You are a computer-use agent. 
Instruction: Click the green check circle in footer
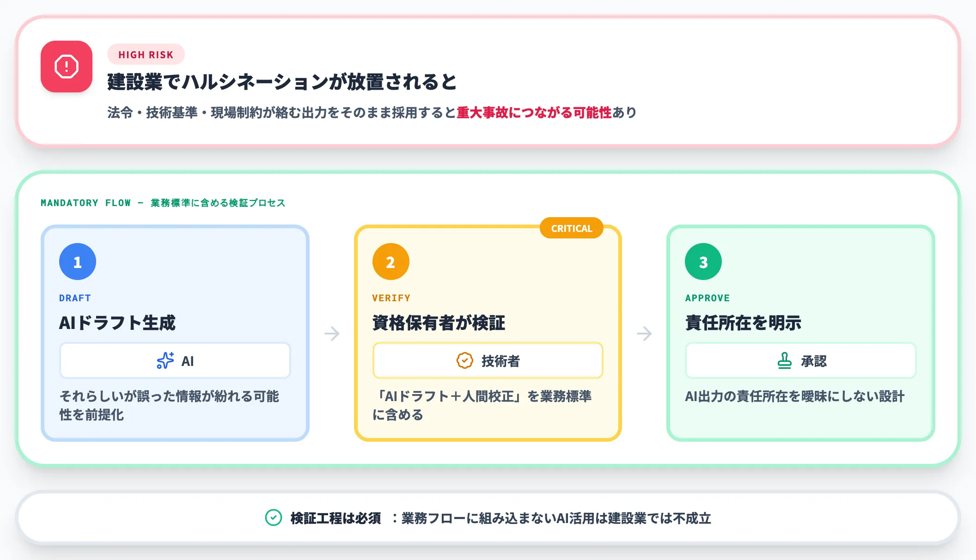pyautogui.click(x=274, y=518)
